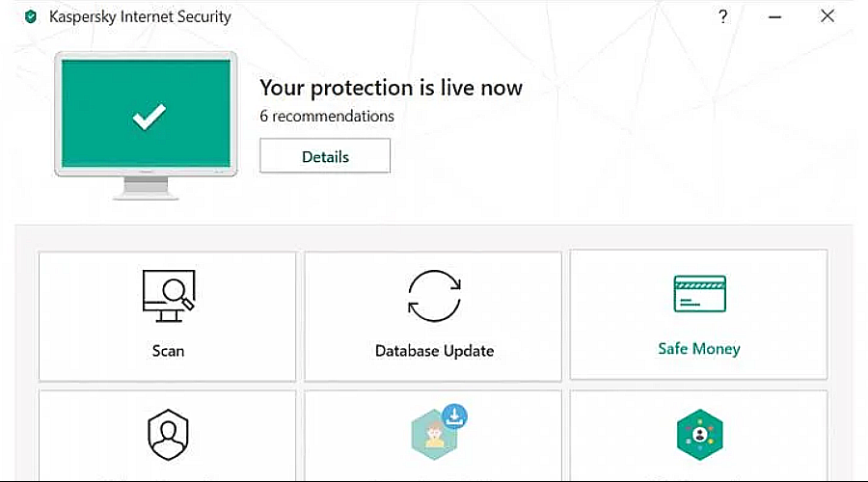Click the "6 recommendations" text
Screen dimensions: 868x482
click(x=327, y=116)
